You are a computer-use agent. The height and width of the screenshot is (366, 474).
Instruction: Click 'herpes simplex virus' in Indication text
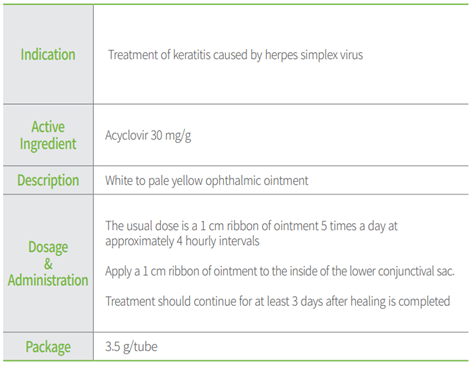[314, 55]
